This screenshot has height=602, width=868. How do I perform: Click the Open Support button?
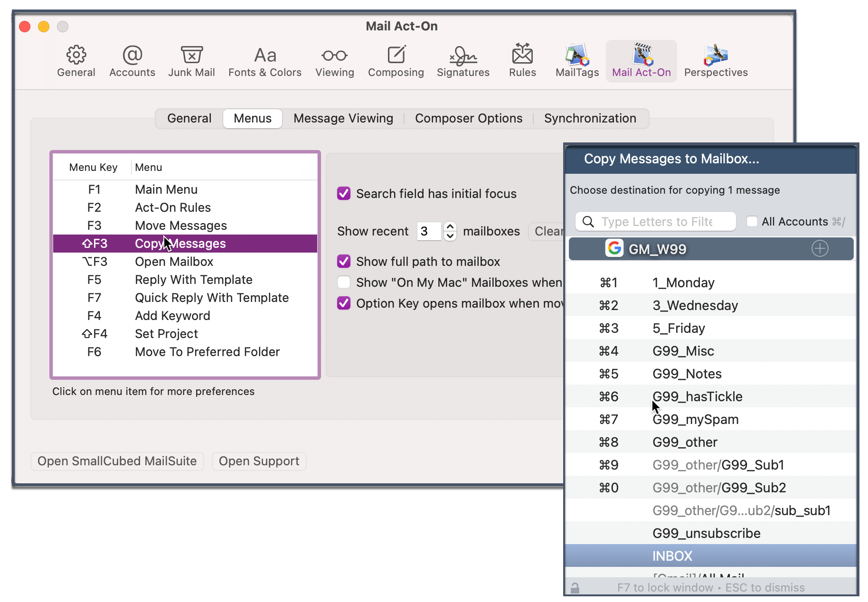click(x=259, y=461)
